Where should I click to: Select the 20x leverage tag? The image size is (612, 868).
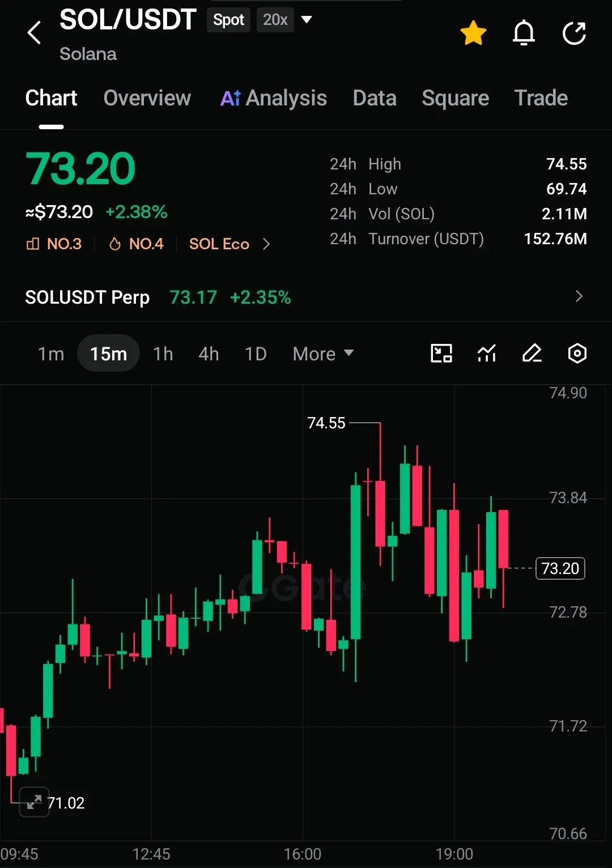click(x=275, y=20)
